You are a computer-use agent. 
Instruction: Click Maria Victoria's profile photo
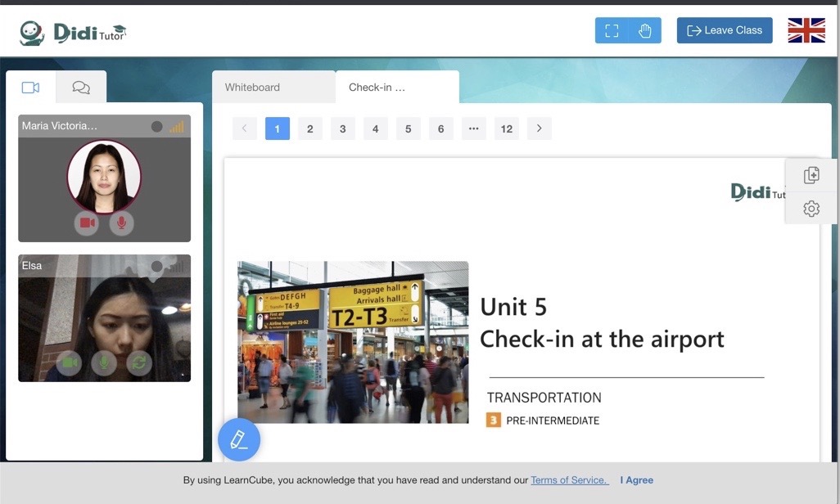tap(104, 177)
